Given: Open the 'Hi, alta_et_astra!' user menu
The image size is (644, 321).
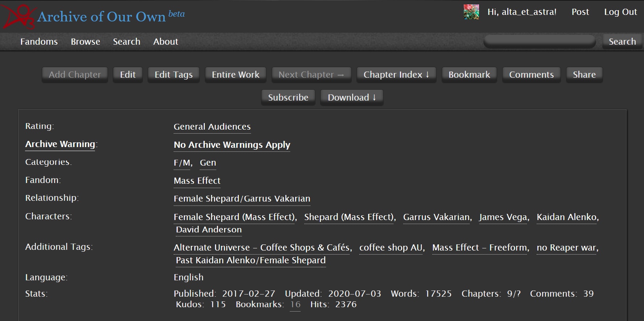Looking at the screenshot, I should [522, 12].
